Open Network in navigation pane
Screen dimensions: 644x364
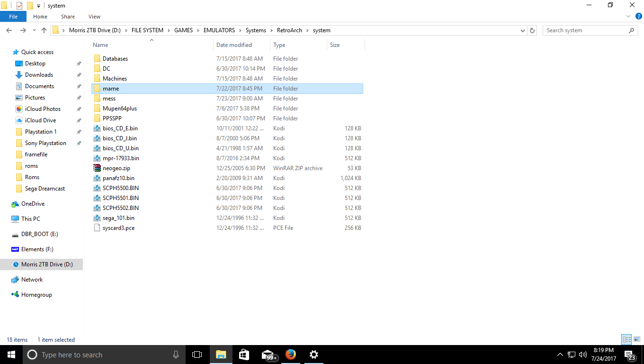pos(27,280)
